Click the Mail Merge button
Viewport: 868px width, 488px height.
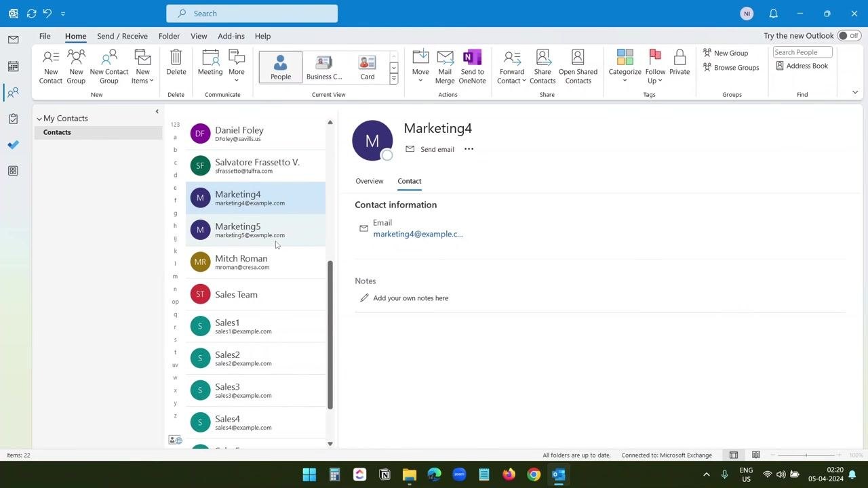(x=445, y=67)
